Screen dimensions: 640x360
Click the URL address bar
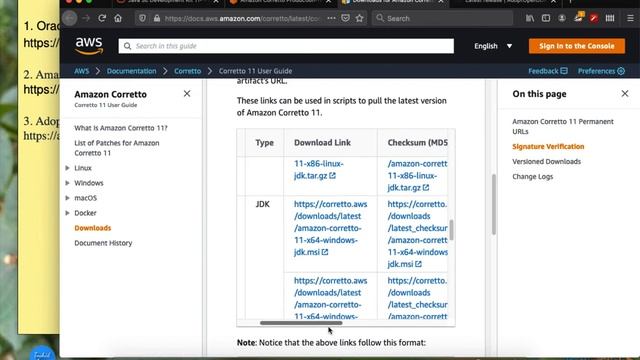pos(242,18)
